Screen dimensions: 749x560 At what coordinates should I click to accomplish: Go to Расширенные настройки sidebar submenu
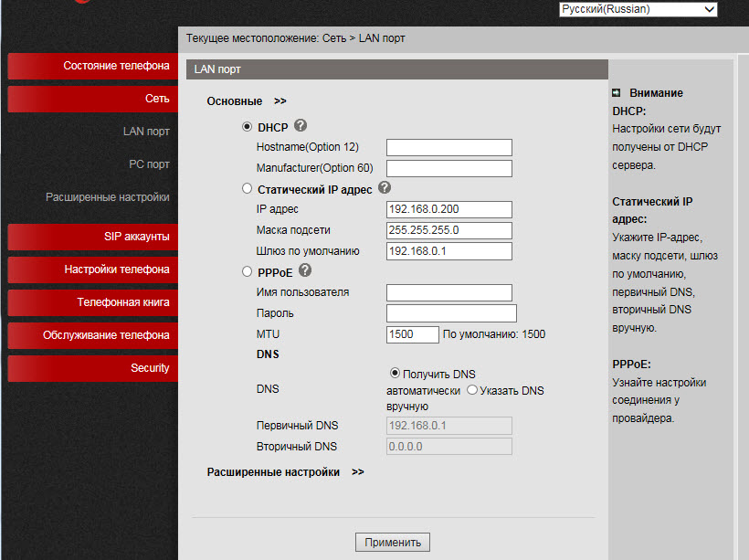(x=108, y=197)
